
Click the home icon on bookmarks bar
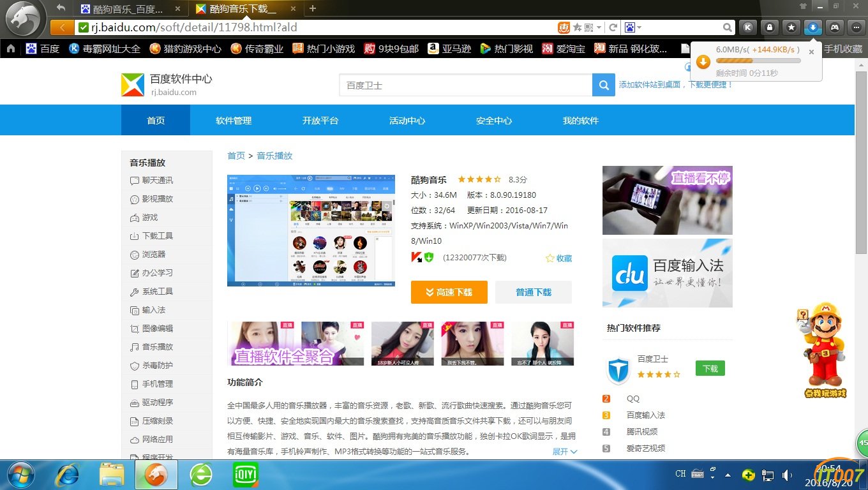click(x=11, y=48)
